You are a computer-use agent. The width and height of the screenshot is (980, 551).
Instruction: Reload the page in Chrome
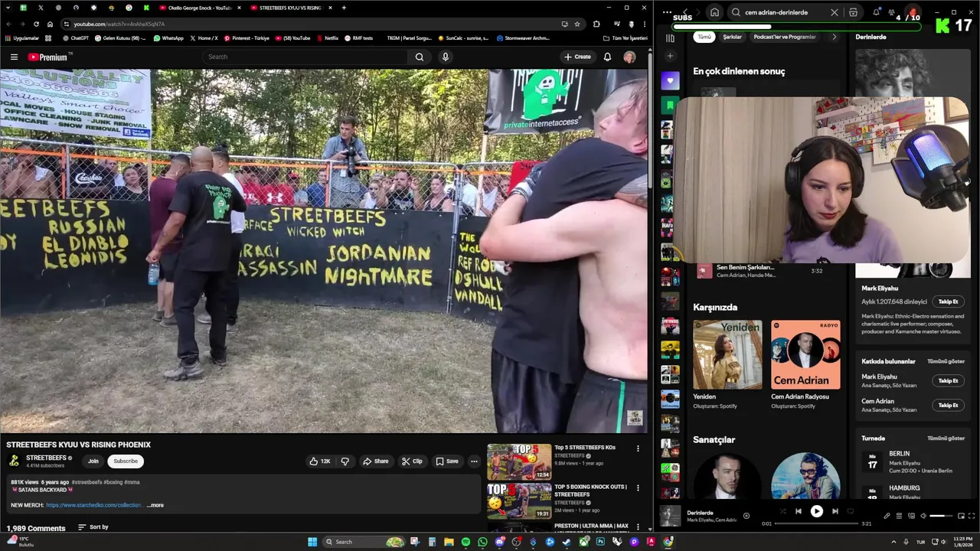[x=36, y=24]
